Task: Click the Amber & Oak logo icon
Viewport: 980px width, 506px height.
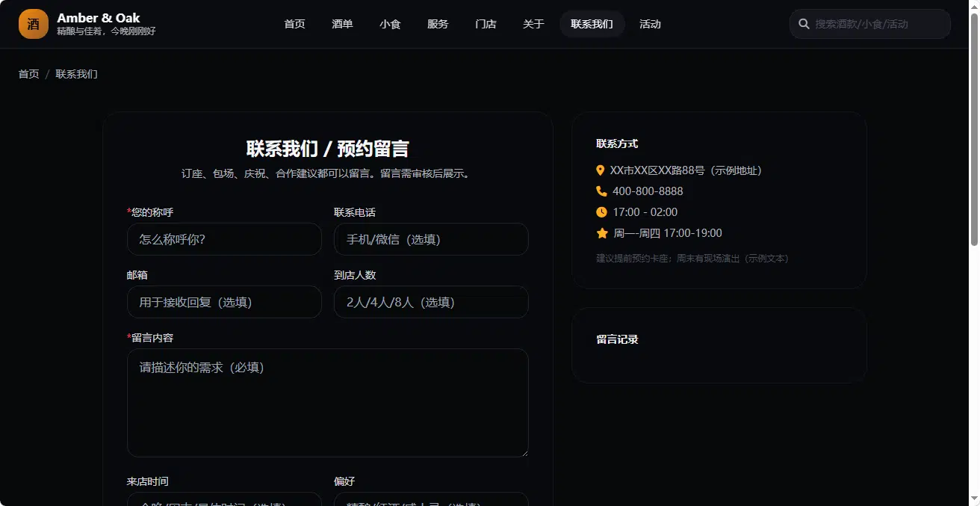Action: click(x=34, y=24)
